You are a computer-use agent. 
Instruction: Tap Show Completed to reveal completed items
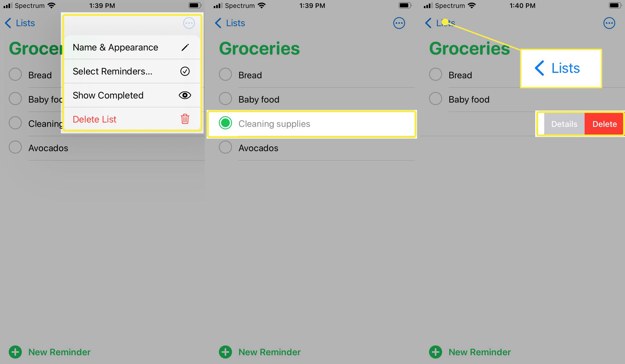(130, 95)
